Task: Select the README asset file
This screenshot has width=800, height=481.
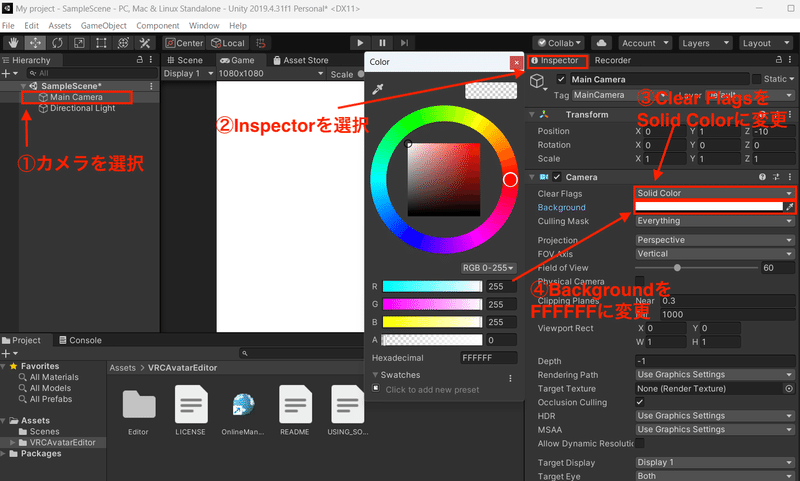Action: pyautogui.click(x=295, y=411)
